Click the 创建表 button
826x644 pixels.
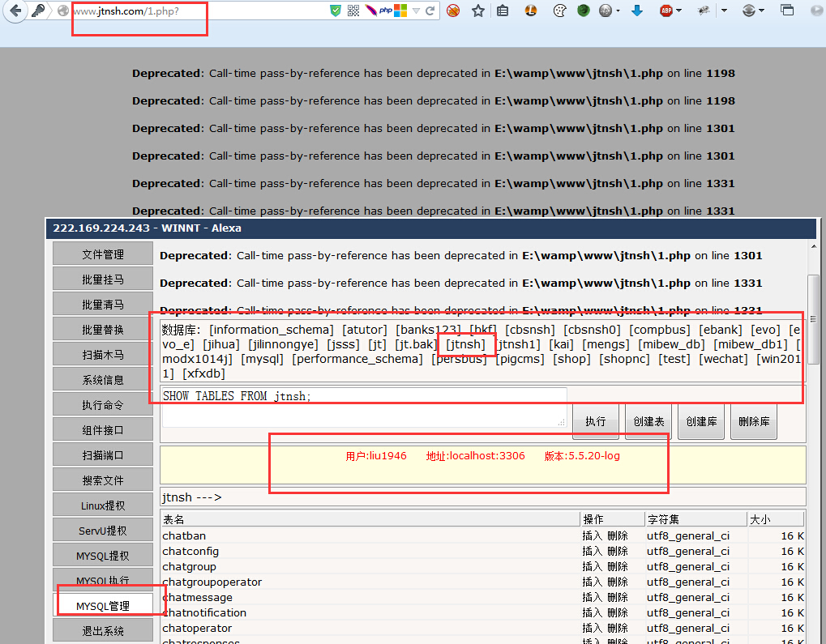[x=648, y=421]
